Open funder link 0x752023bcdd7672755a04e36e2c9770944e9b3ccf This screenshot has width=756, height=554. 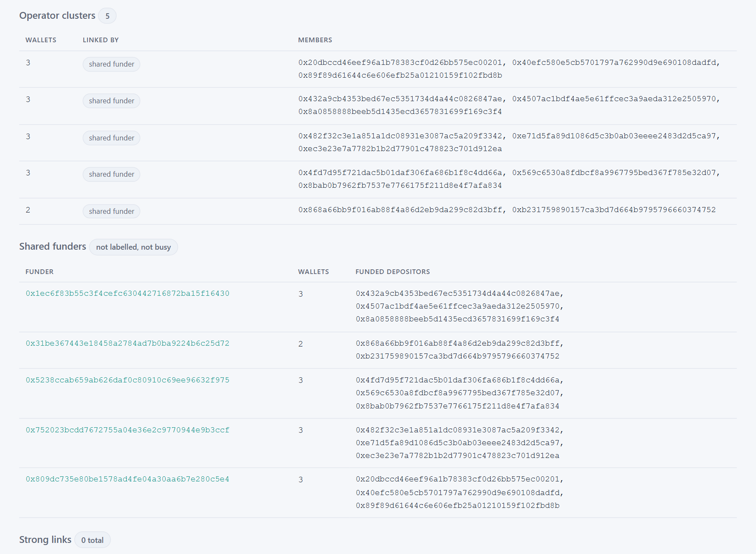coord(127,430)
